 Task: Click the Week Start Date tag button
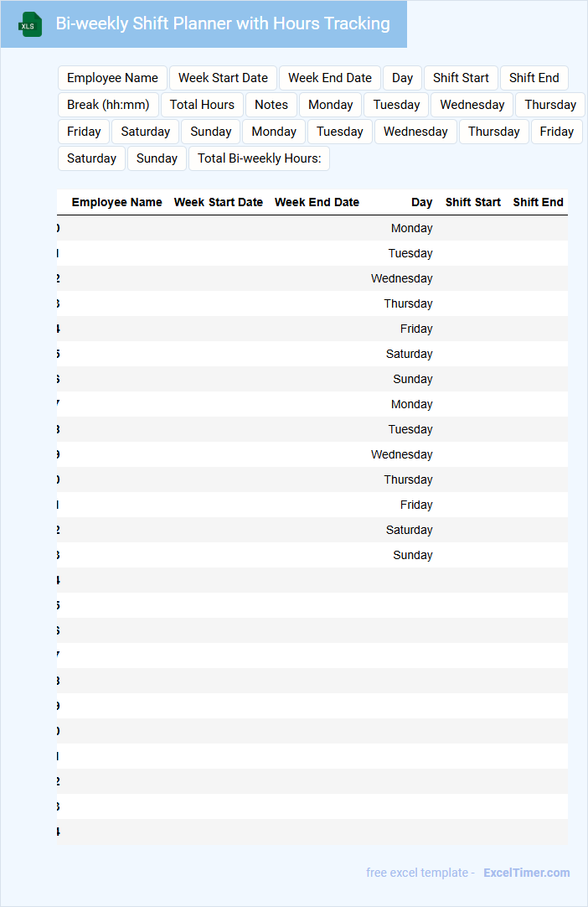[223, 78]
